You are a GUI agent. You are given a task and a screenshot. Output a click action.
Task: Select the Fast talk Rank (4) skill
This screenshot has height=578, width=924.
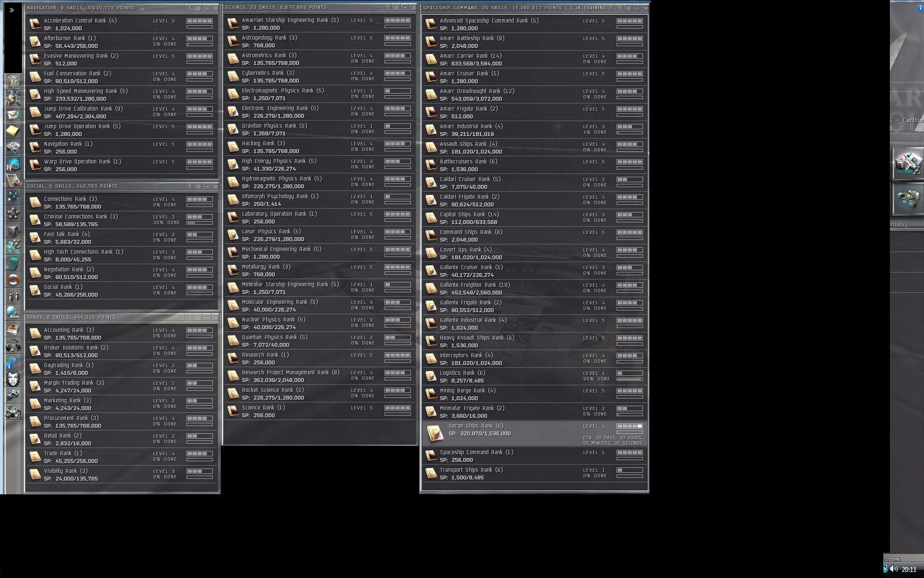point(122,238)
